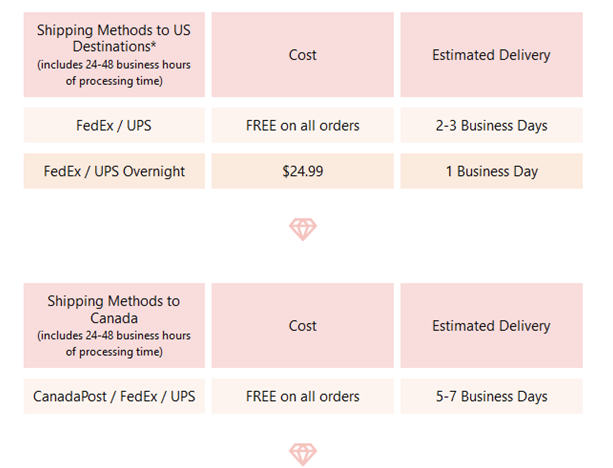Click the diamond icon below Canada table
Viewport: 613px width, 468px height.
click(303, 454)
